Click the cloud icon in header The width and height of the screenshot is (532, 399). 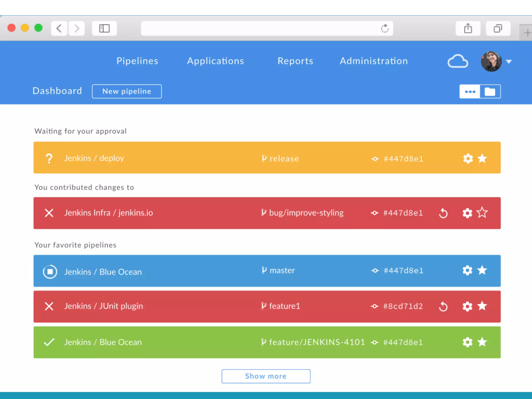[458, 61]
